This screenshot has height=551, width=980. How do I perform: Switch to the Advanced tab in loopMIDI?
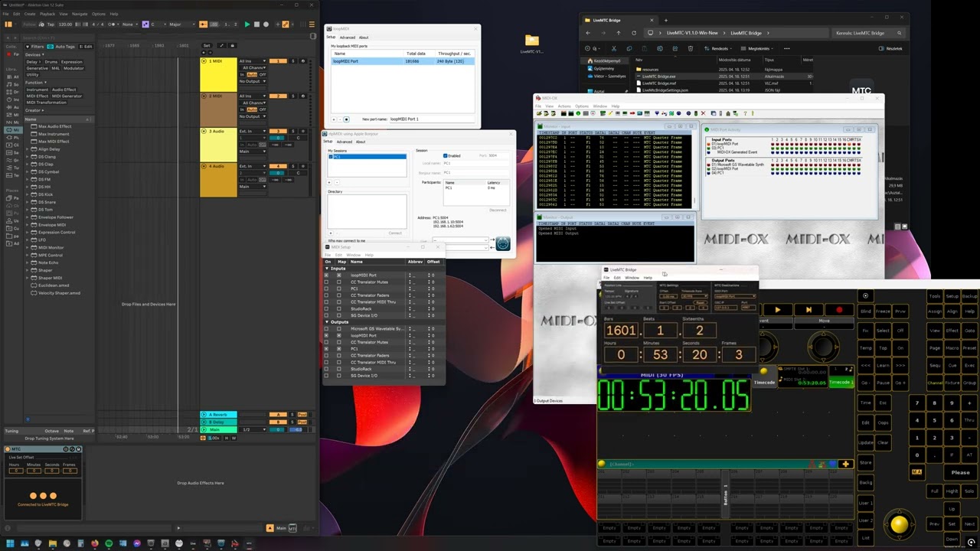[x=348, y=37]
